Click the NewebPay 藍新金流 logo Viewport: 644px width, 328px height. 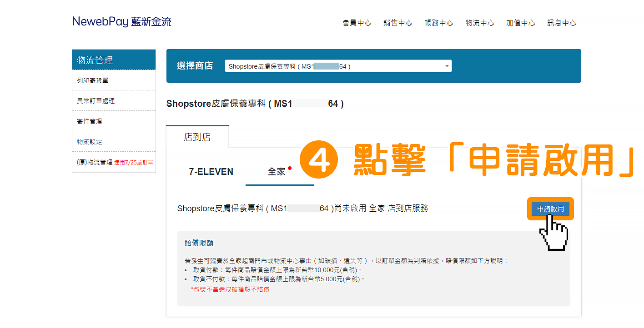tap(121, 21)
